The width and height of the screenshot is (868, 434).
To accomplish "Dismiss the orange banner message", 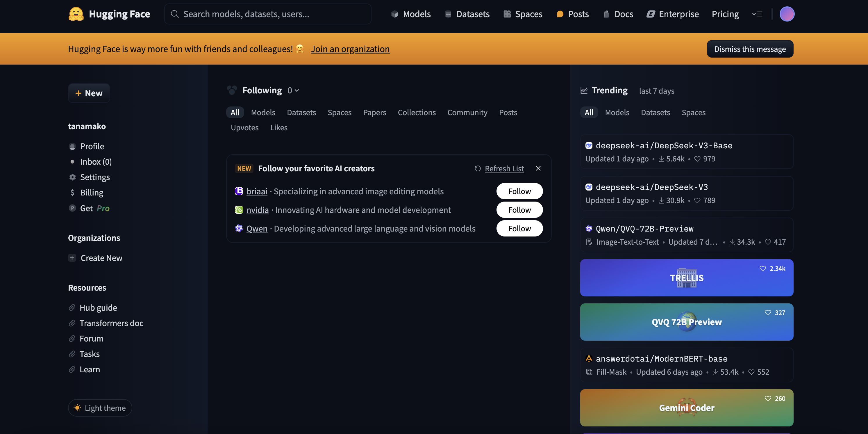I will coord(750,49).
